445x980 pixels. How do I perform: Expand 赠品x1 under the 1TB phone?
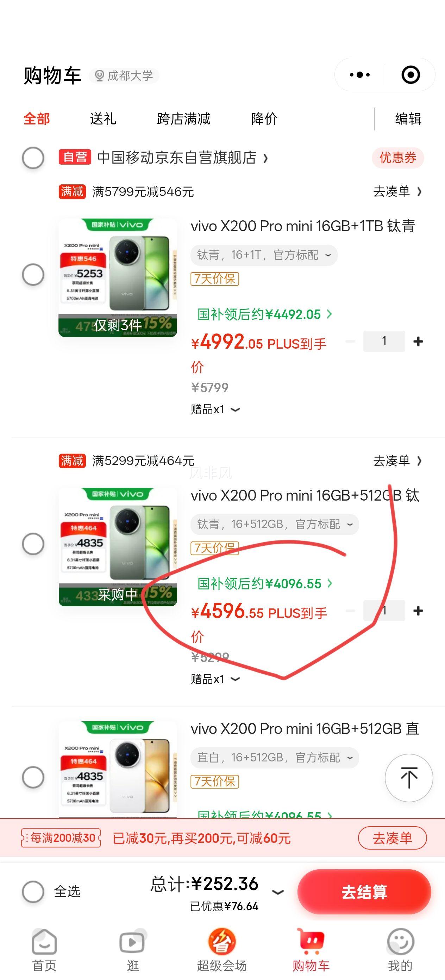[x=215, y=410]
